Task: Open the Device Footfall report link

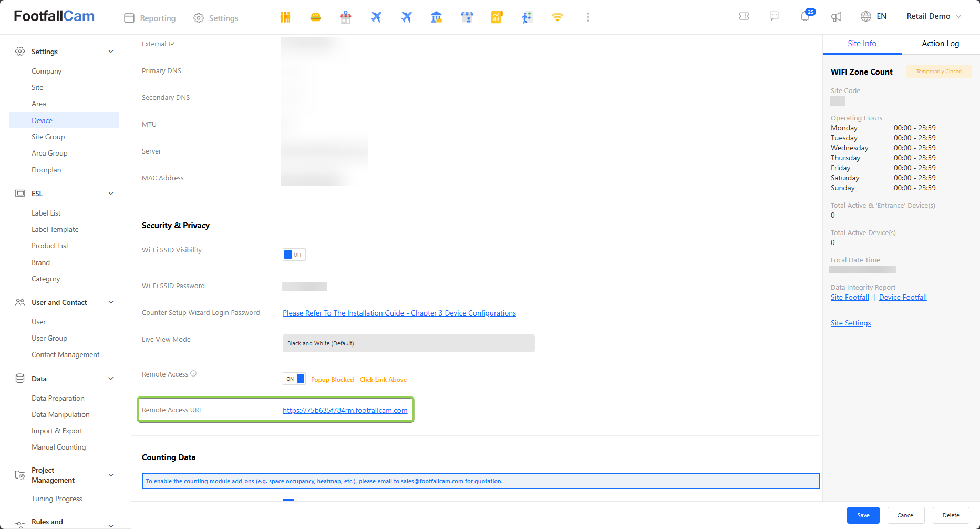Action: (903, 298)
